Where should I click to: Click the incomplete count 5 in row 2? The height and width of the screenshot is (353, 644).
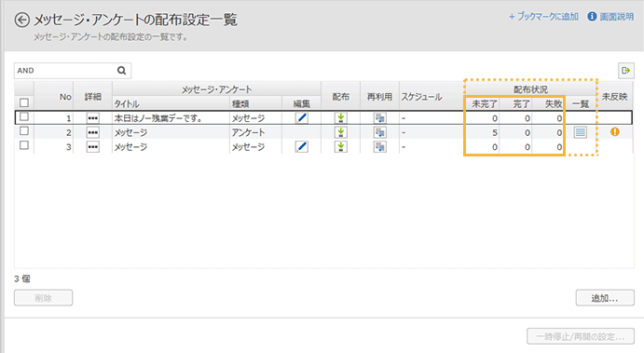click(x=495, y=132)
